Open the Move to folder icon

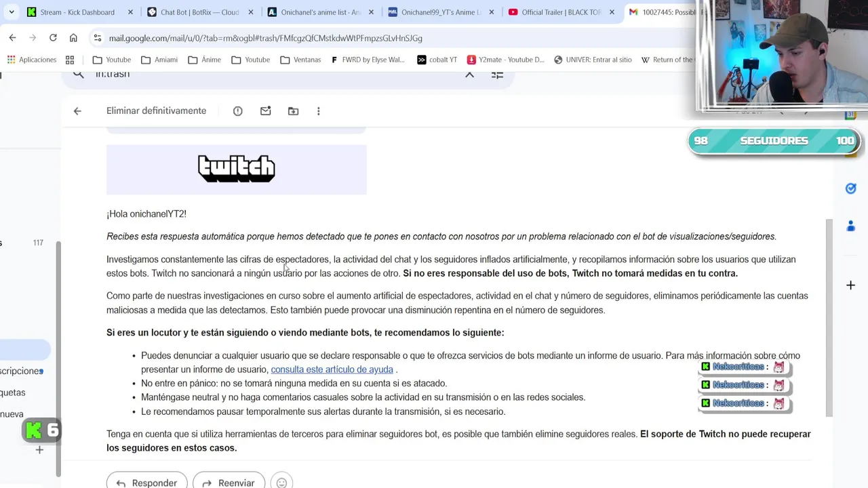[x=293, y=111]
